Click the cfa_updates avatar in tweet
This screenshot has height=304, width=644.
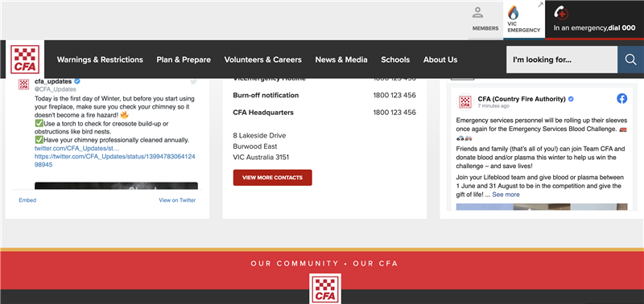click(24, 84)
